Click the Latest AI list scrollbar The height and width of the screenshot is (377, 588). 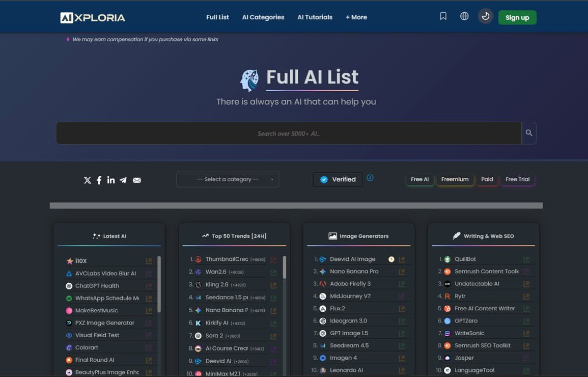[x=159, y=284]
